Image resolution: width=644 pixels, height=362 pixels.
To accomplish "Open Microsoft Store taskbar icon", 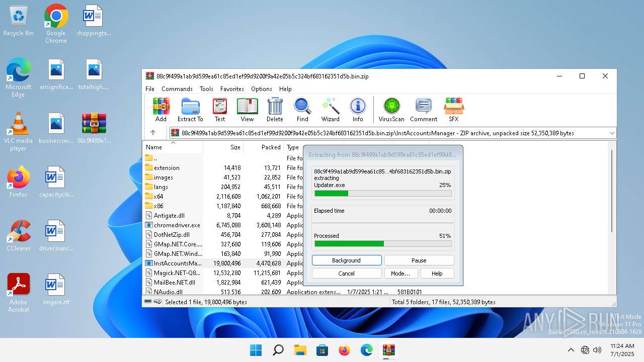I will [x=323, y=350].
